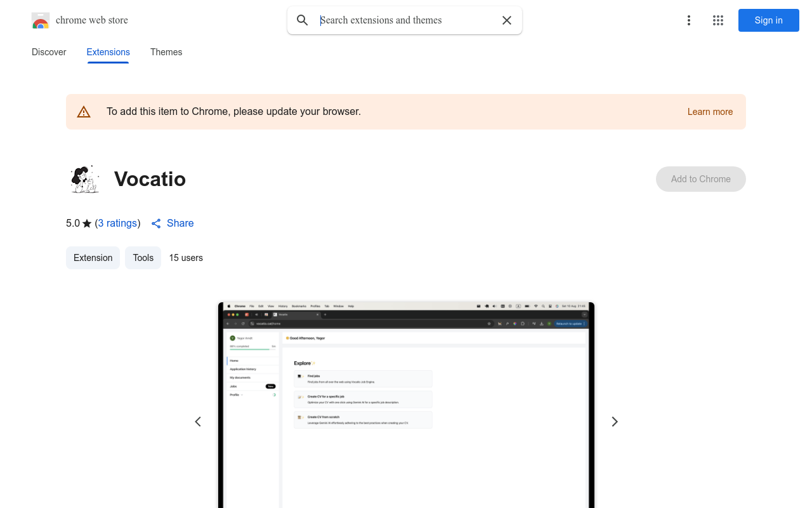
Task: Clear the search field with X icon
Action: click(507, 20)
